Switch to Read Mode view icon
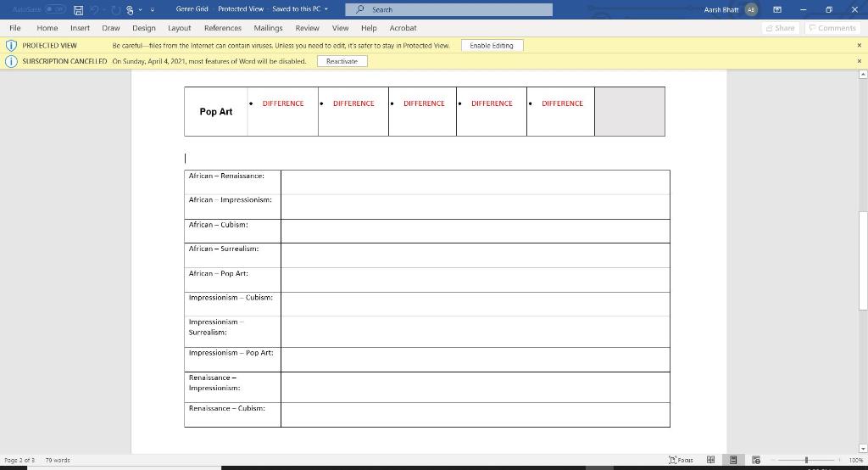Image resolution: width=868 pixels, height=470 pixels. pos(711,460)
